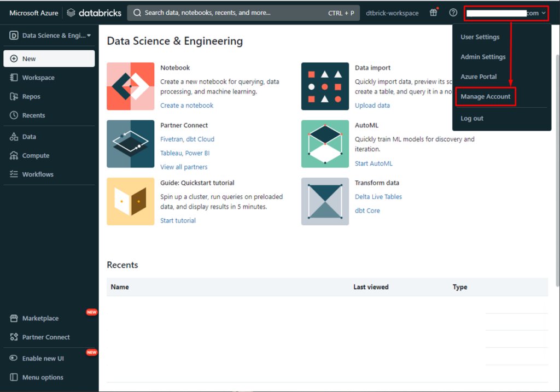Click the gift box what's new icon
Screen dimensions: 560x392
click(x=434, y=13)
